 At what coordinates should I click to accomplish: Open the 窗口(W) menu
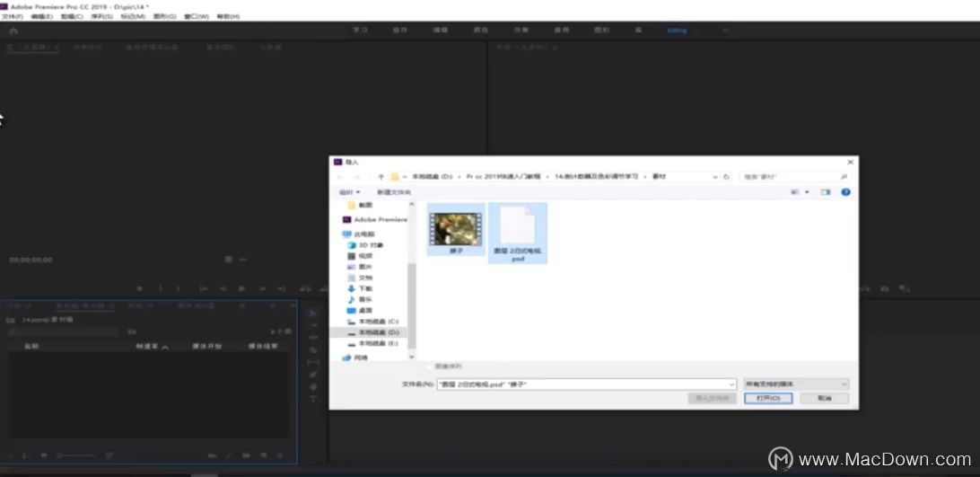click(197, 16)
